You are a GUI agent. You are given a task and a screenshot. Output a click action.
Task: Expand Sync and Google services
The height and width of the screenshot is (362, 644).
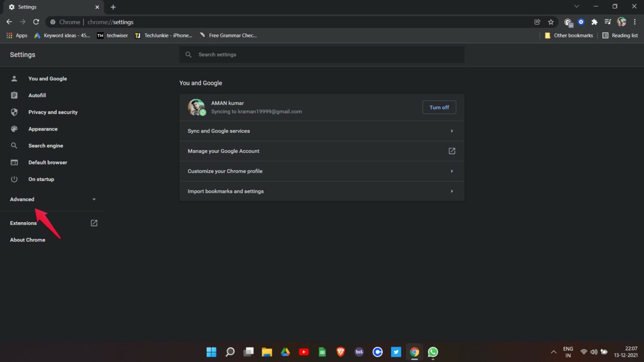point(321,131)
